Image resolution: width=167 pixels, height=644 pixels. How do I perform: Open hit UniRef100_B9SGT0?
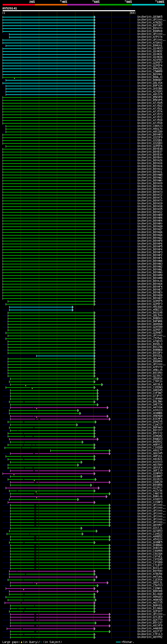(150, 28)
